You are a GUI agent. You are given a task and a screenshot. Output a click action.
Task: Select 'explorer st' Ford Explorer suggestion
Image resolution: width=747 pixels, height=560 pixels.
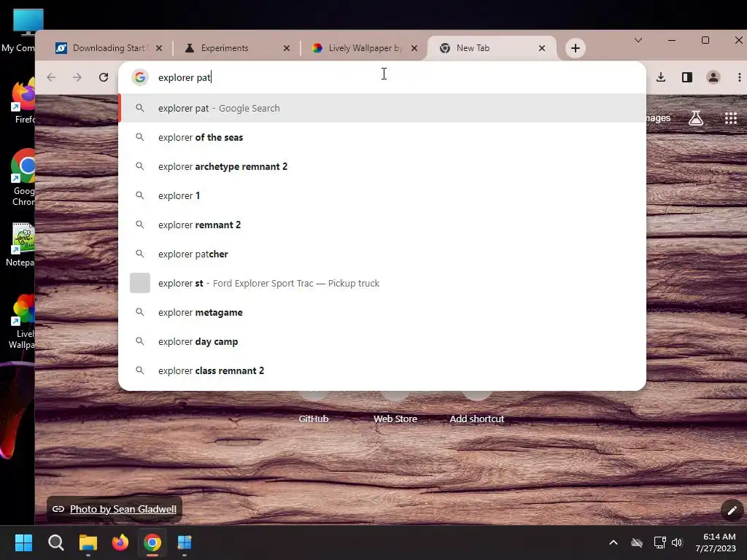(x=382, y=283)
